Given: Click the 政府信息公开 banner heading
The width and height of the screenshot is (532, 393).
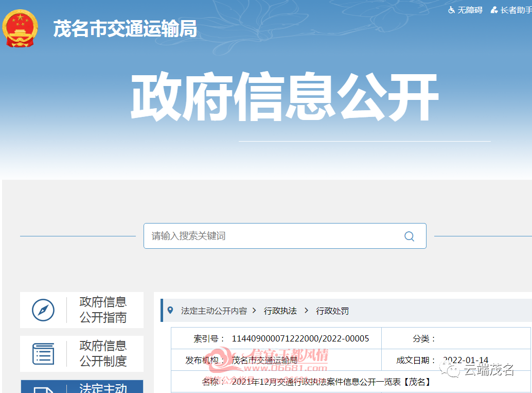Looking at the screenshot, I should [285, 96].
